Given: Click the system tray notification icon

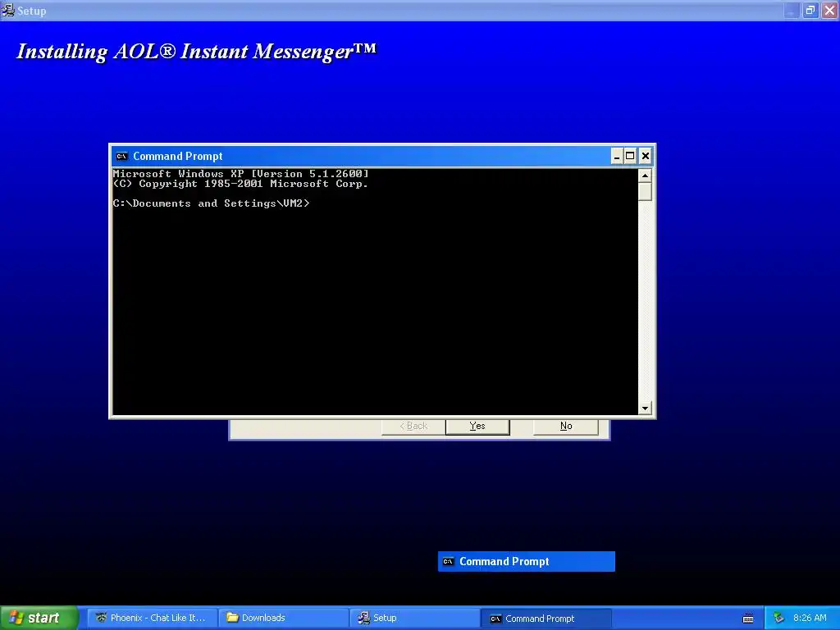Looking at the screenshot, I should [778, 619].
